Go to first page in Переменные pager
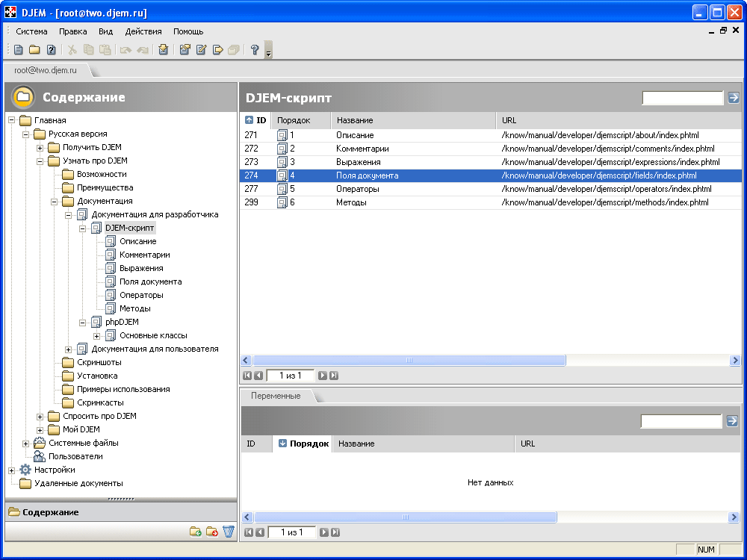747x560 pixels. point(249,532)
